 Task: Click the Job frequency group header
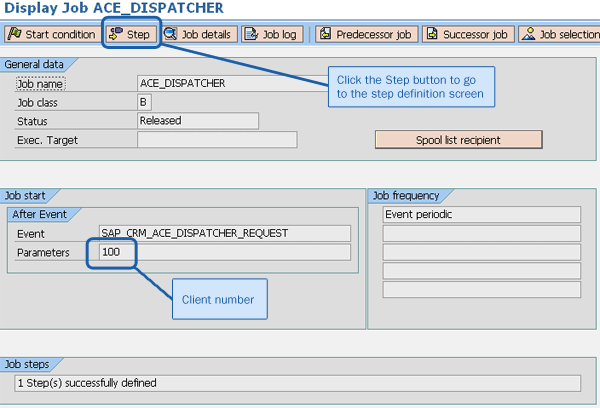(x=406, y=196)
